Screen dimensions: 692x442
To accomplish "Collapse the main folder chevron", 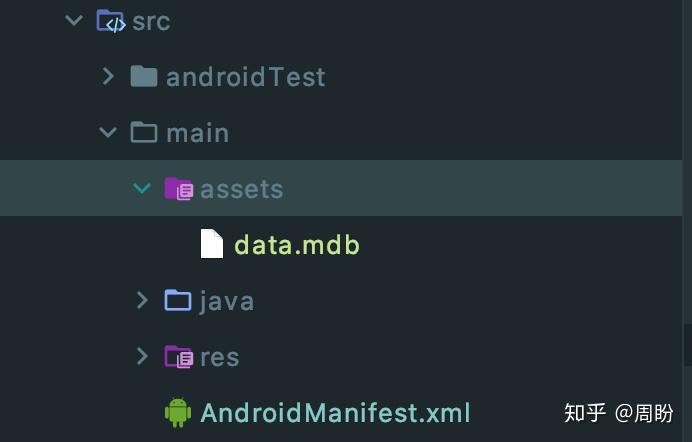I will (x=108, y=132).
